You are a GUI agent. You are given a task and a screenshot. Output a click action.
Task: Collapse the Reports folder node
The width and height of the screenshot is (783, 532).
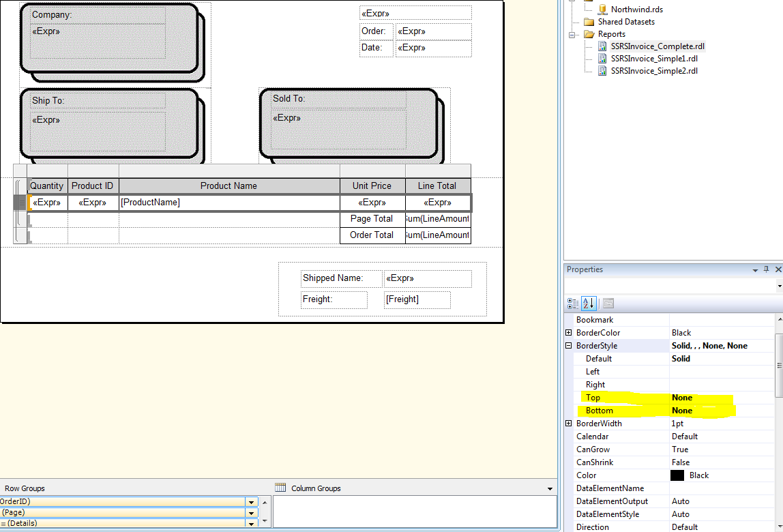coord(572,33)
